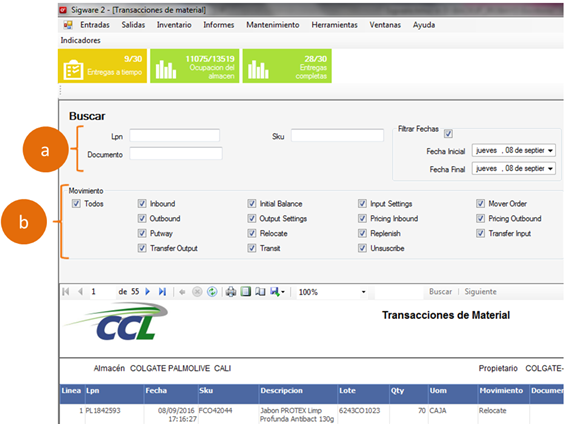Go to next report page arrow
The width and height of the screenshot is (565, 424).
point(147,291)
